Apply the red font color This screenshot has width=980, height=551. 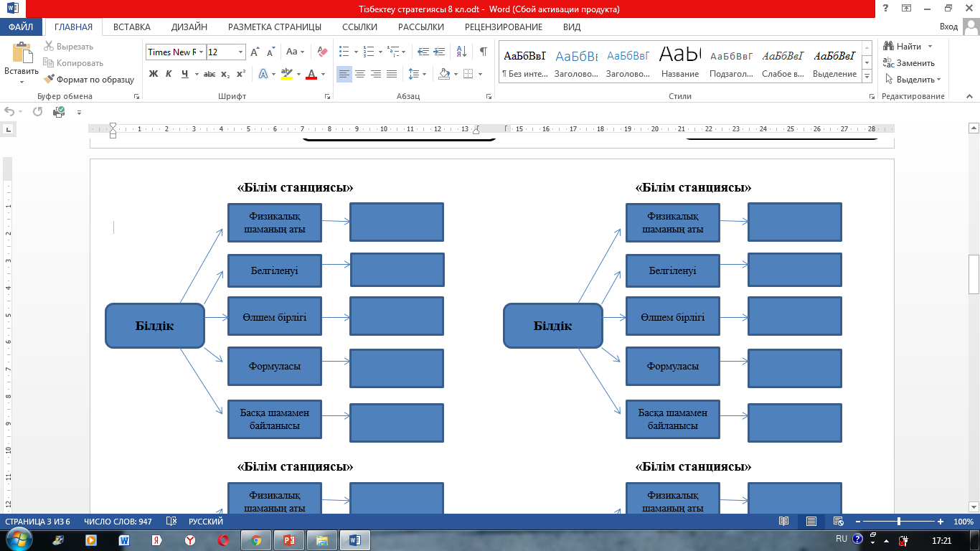click(x=311, y=74)
